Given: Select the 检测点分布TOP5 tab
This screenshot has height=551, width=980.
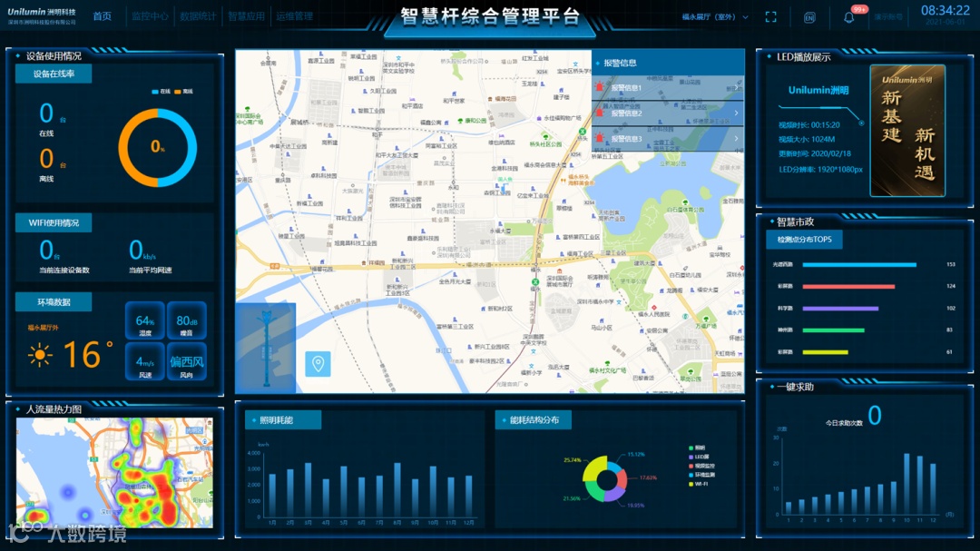Looking at the screenshot, I should (804, 240).
